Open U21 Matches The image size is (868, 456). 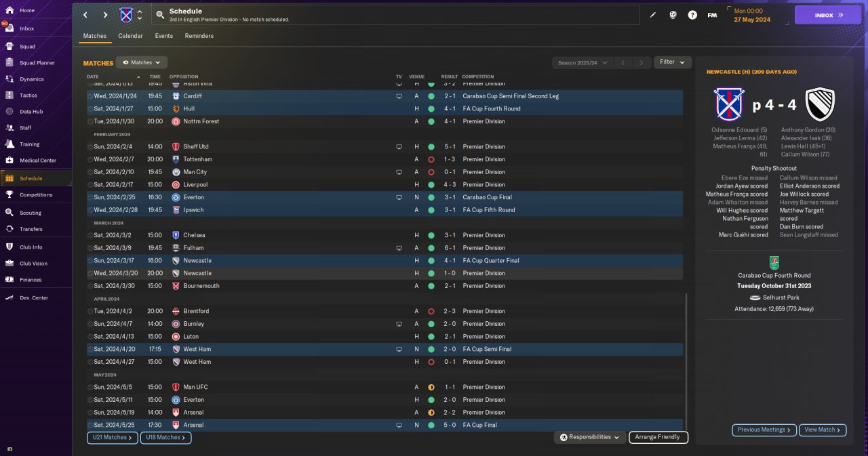[x=113, y=438]
